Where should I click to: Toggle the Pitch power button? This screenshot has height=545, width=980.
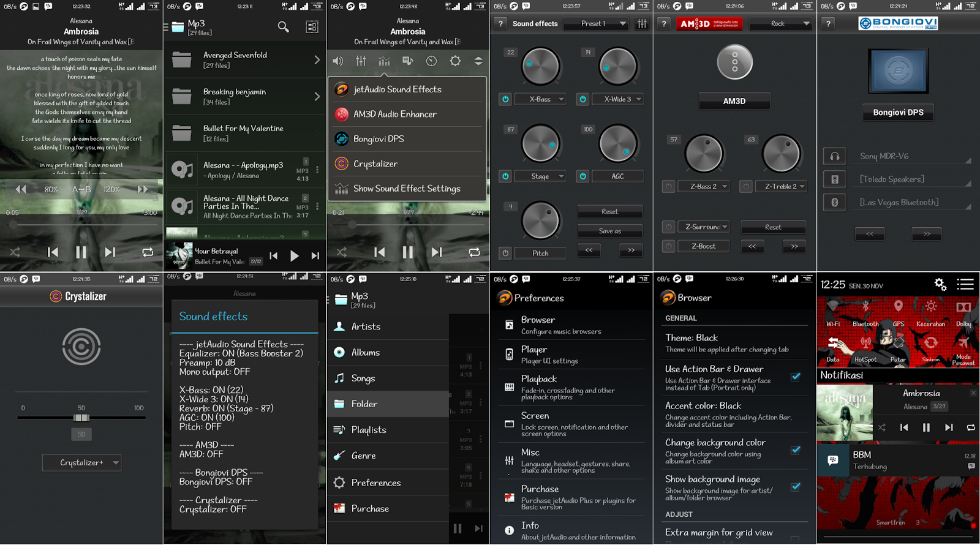505,253
